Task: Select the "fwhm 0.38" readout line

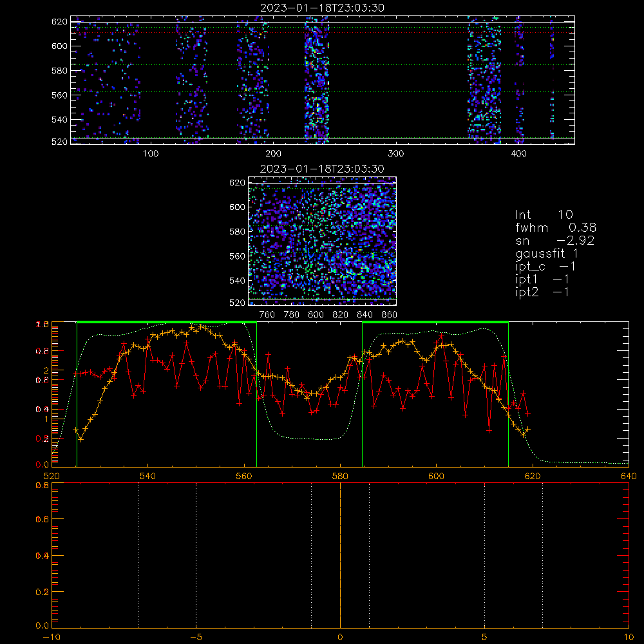Action: pyautogui.click(x=556, y=227)
